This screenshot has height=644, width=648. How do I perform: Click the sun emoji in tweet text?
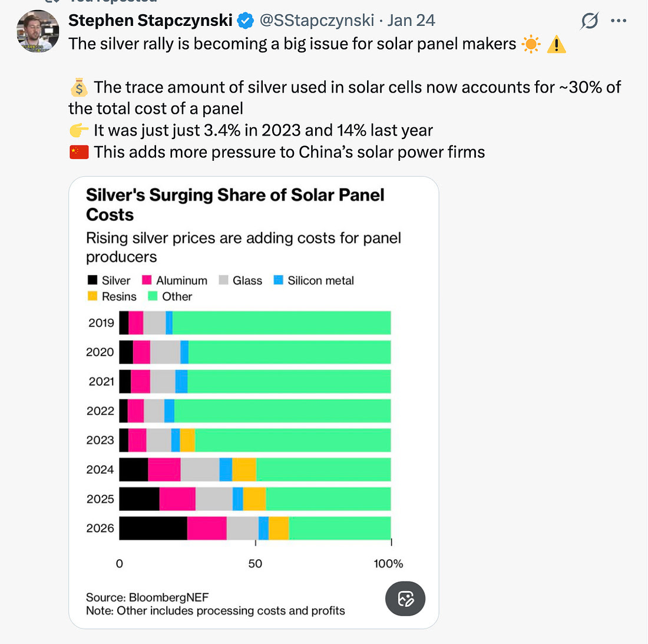(531, 44)
